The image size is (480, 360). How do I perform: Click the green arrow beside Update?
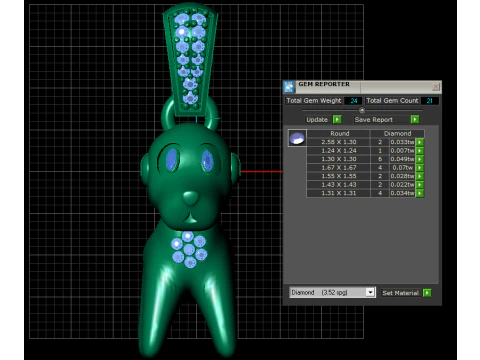pos(337,119)
